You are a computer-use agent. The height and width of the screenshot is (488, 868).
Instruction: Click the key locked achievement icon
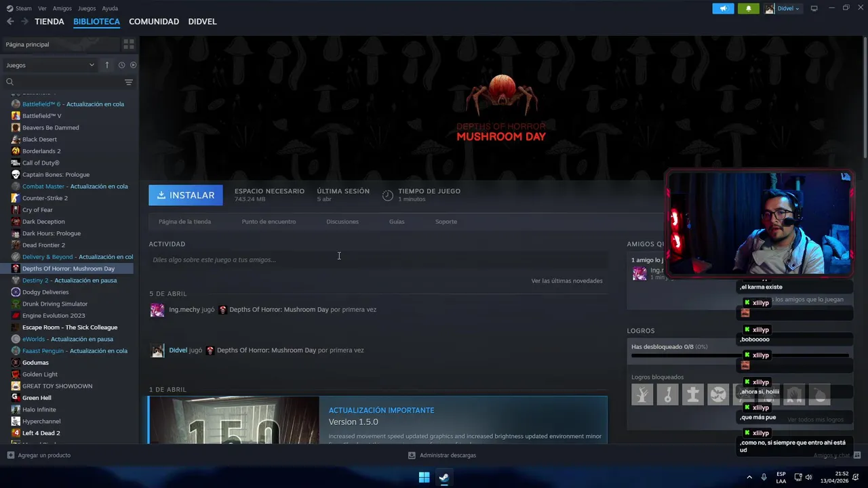coord(667,394)
